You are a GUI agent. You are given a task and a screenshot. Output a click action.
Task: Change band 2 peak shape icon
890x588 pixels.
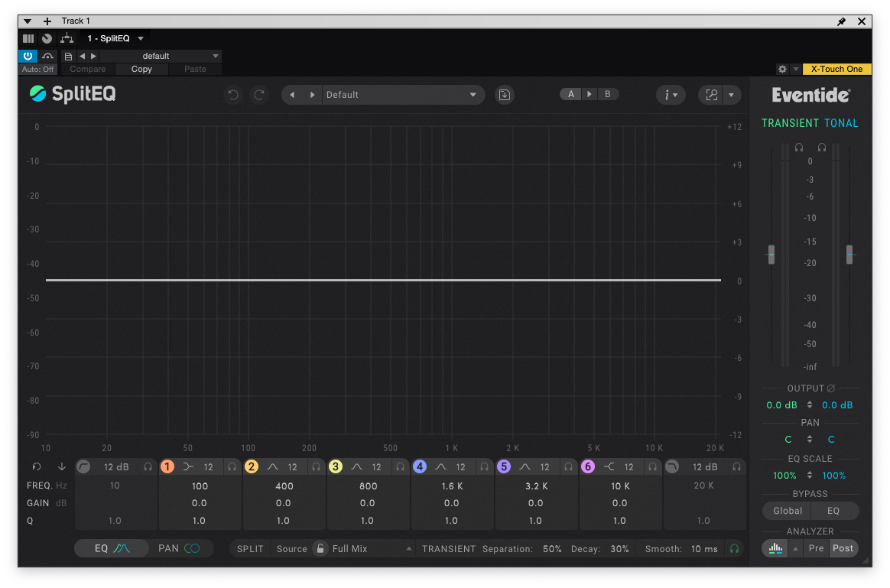pos(272,466)
